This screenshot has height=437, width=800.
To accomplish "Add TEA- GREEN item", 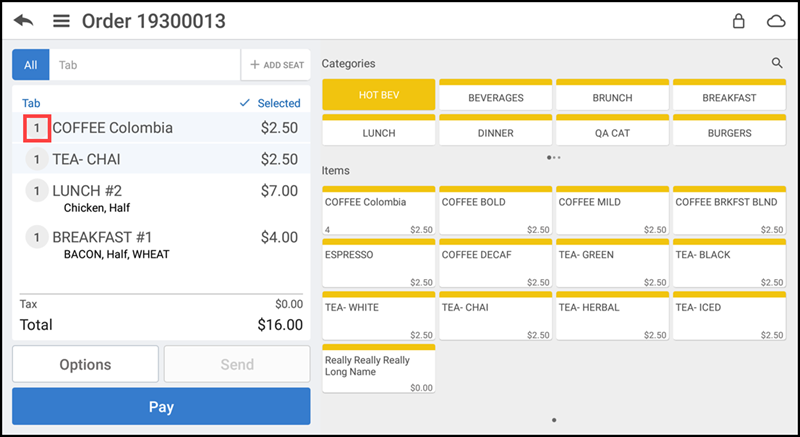I will (612, 263).
